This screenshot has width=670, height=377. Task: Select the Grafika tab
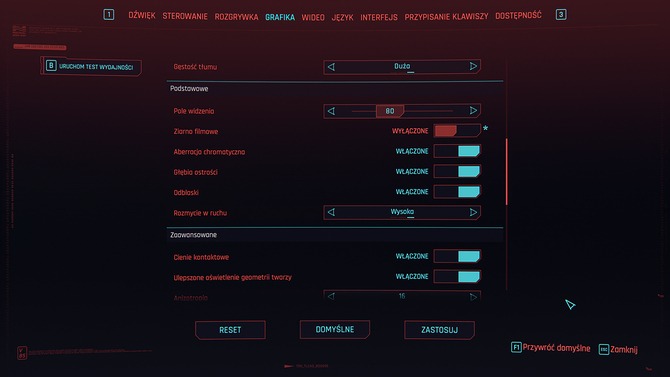tap(280, 17)
